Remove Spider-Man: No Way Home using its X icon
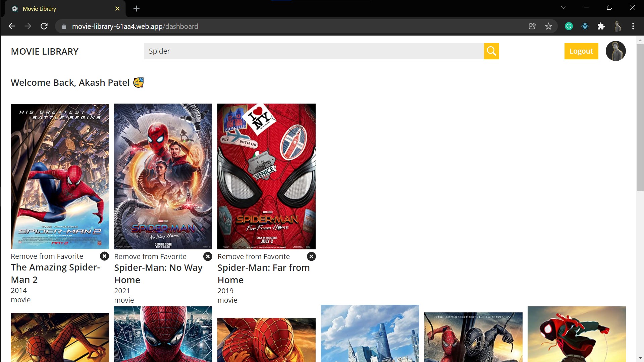This screenshot has height=362, width=644. click(x=208, y=256)
